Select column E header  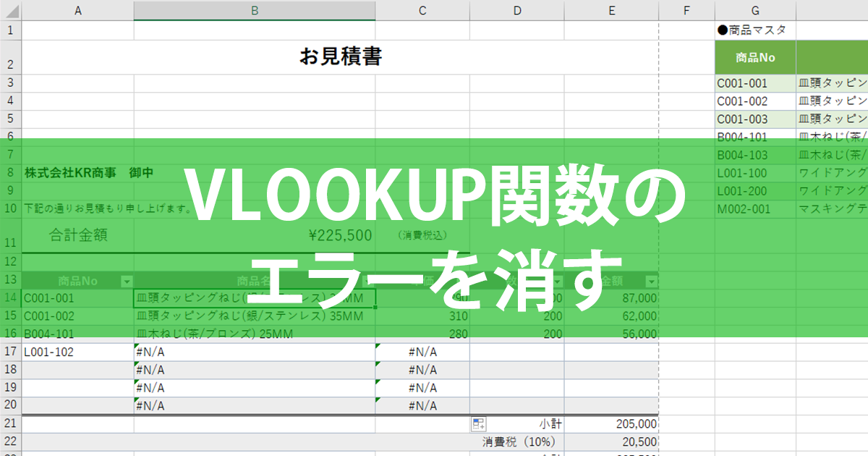(x=611, y=10)
